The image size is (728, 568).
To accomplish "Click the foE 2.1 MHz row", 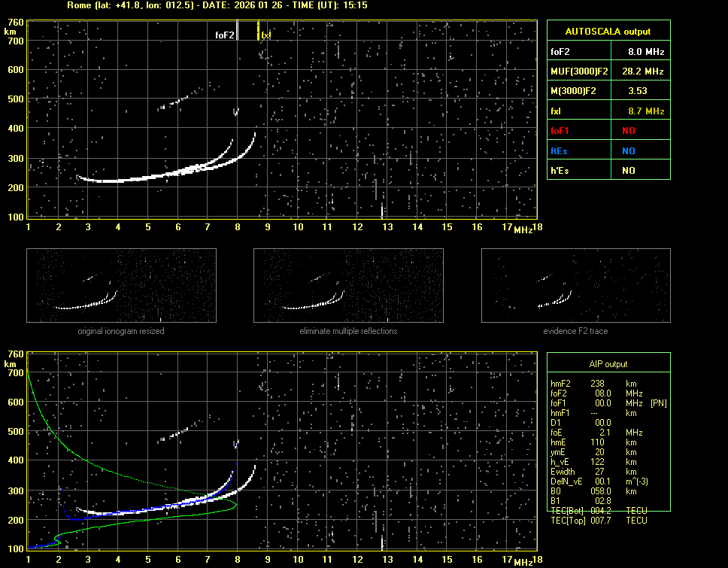I will (598, 433).
